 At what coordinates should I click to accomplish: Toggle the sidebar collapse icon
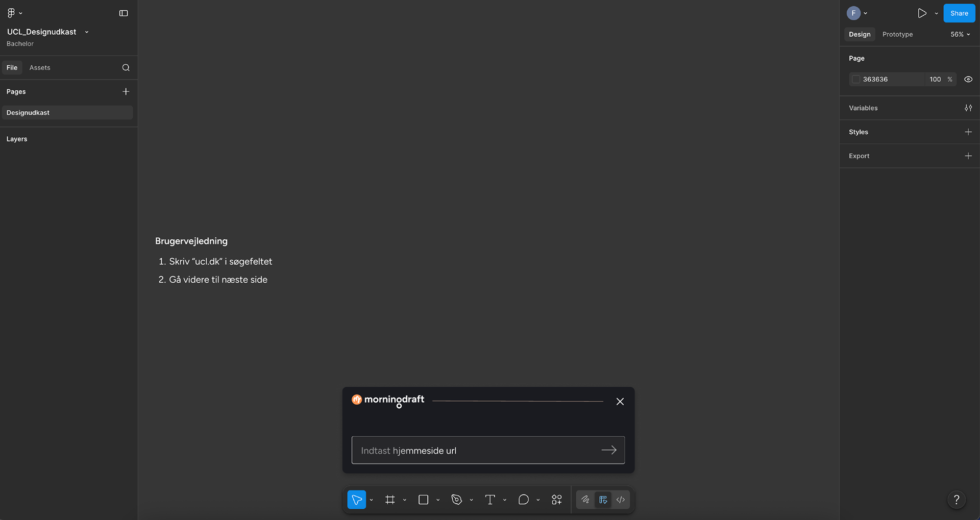124,13
